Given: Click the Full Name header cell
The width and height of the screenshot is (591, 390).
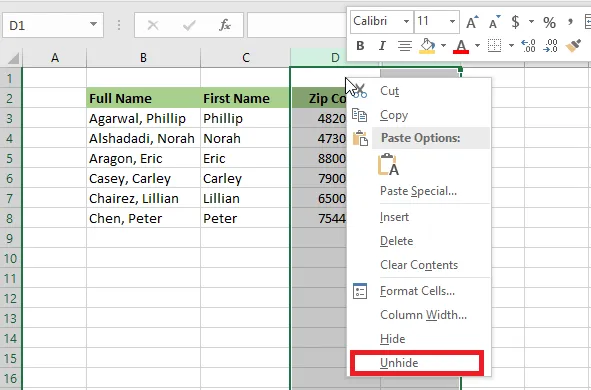Looking at the screenshot, I should pos(144,98).
